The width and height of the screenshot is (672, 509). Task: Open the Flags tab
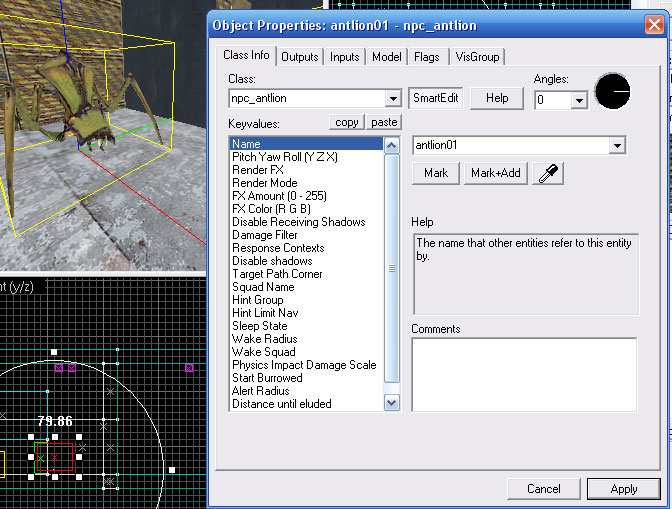[426, 57]
